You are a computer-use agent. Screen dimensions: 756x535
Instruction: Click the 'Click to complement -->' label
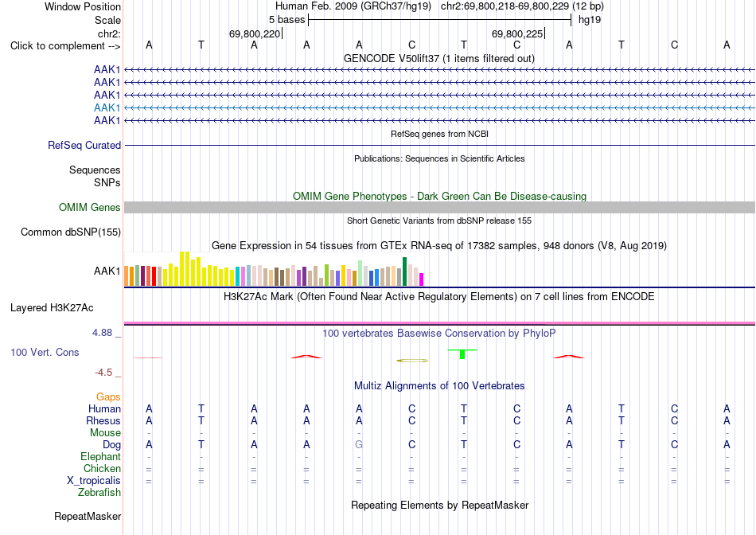[65, 46]
